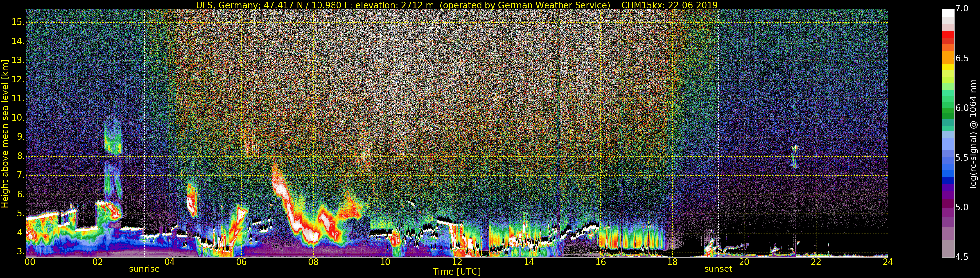Click the "24" time axis tick label
This screenshot has height=278, width=980.
[888, 262]
